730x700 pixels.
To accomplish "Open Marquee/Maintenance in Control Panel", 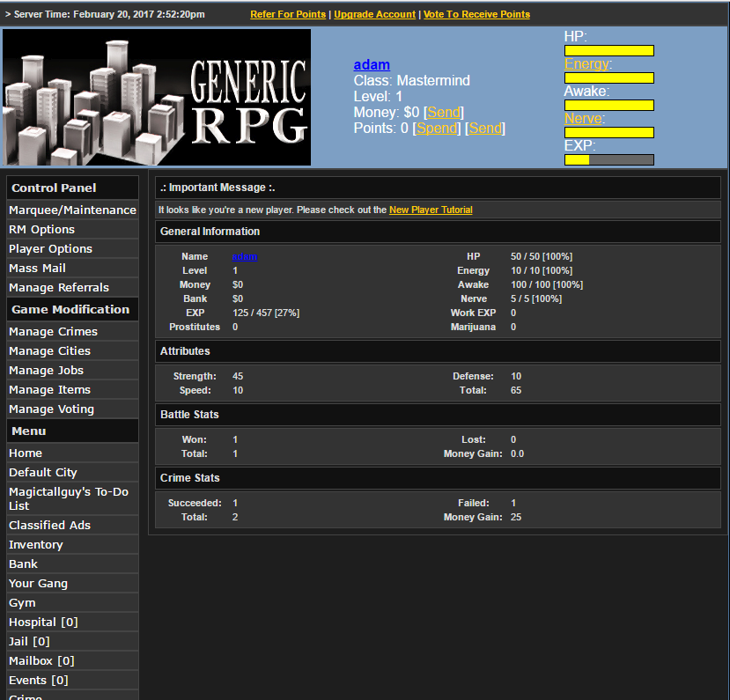I will point(72,210).
